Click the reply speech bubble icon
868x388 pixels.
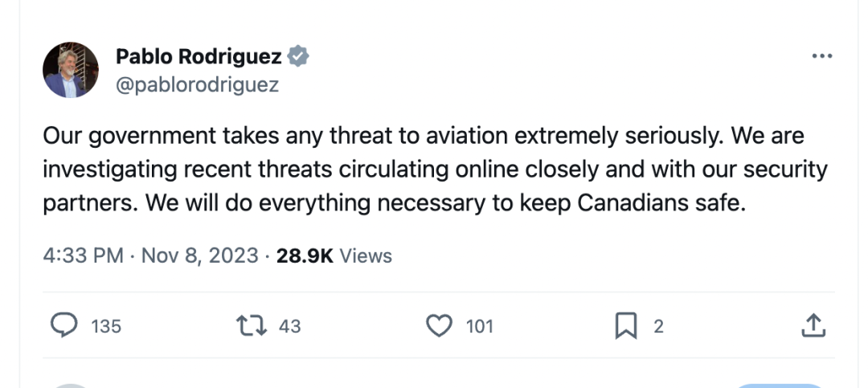coord(64,325)
